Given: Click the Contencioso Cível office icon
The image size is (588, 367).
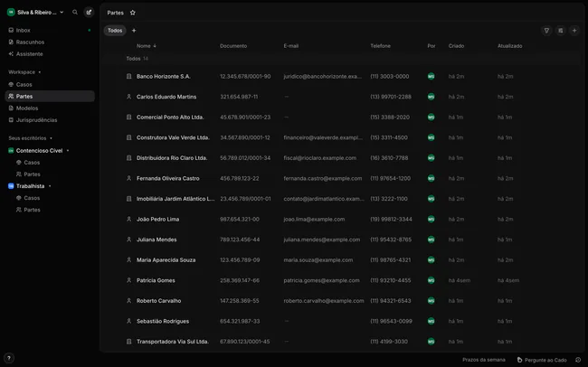Looking at the screenshot, I should click(x=11, y=151).
